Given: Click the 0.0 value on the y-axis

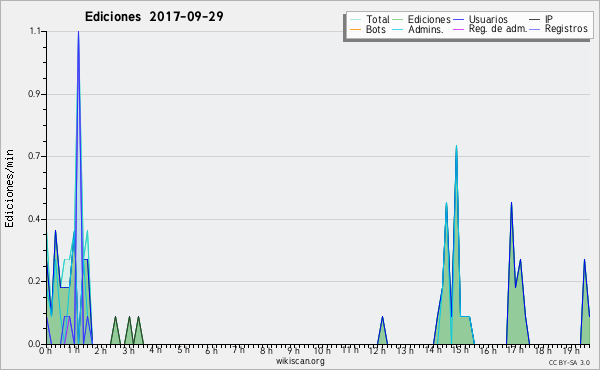Looking at the screenshot, I should point(34,344).
